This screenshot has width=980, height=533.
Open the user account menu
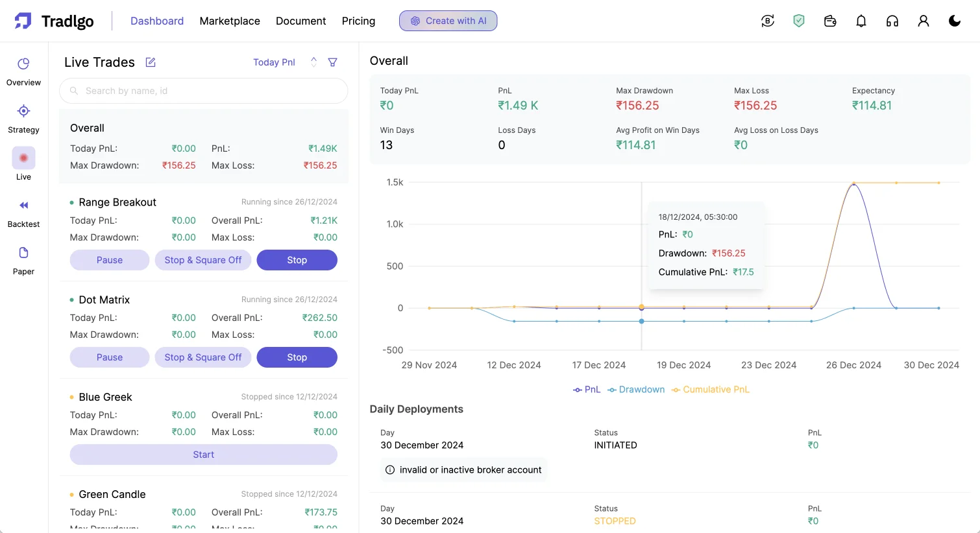pyautogui.click(x=924, y=21)
